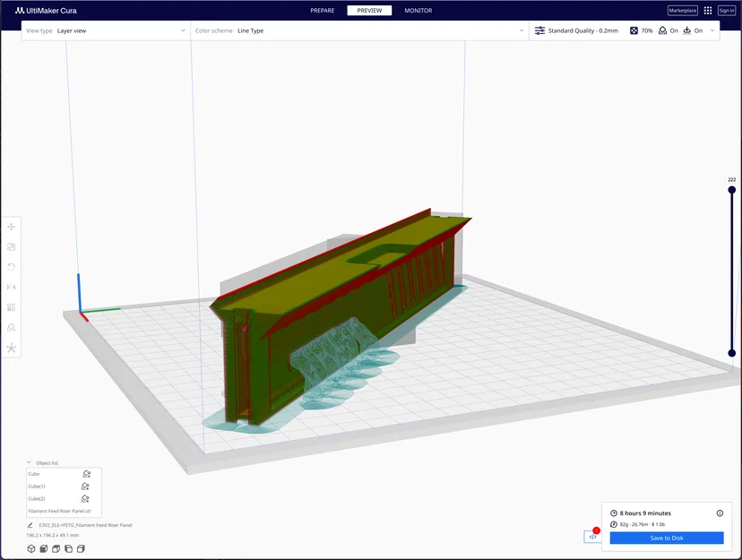Select Filament Feed Riser Panel.stl in object list
This screenshot has height=560, width=742.
point(59,511)
